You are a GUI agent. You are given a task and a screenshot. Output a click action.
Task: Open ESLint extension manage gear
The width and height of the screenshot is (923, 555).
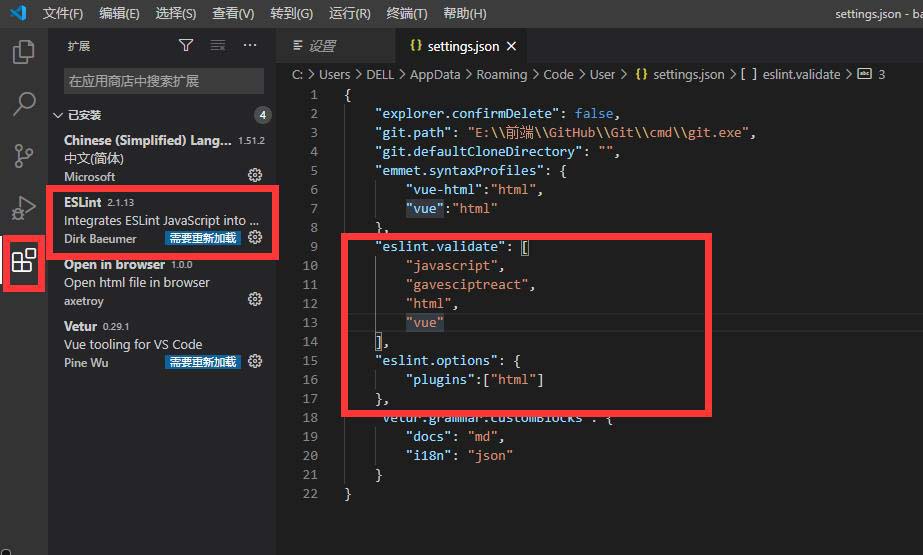255,237
